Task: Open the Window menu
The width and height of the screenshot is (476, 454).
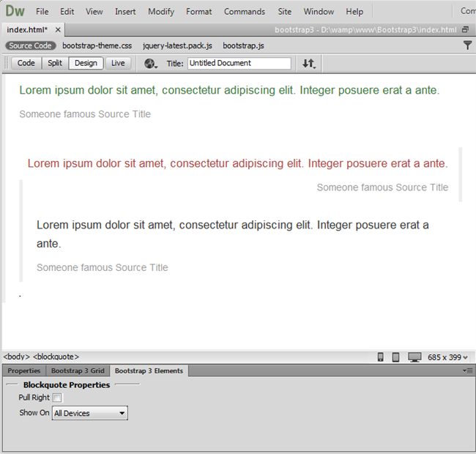Action: point(319,12)
